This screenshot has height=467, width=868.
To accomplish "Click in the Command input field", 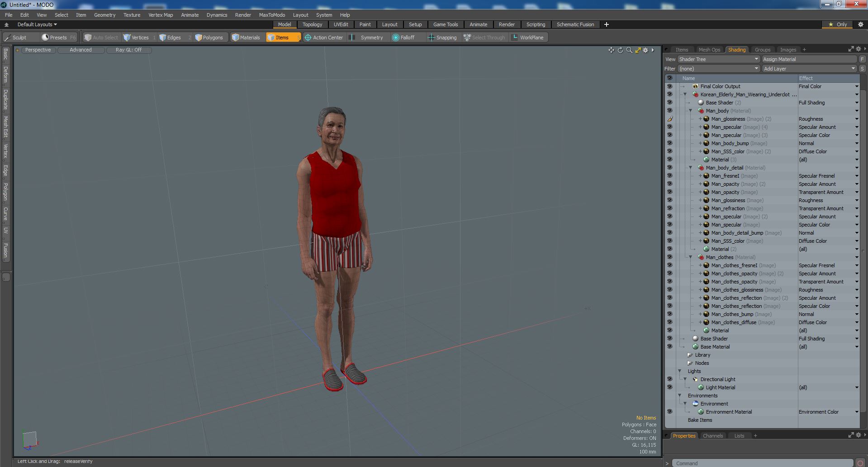I will tap(763, 463).
